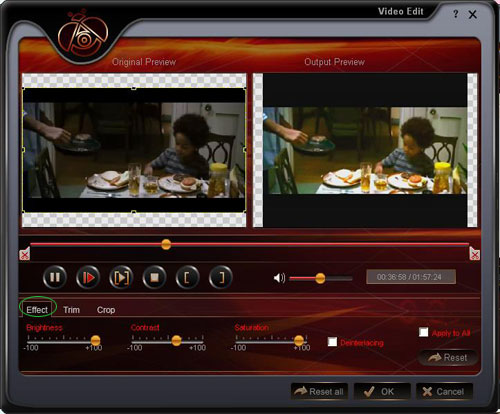This screenshot has height=414, width=500.
Task: Play the selected bracketed segment
Action: click(121, 277)
